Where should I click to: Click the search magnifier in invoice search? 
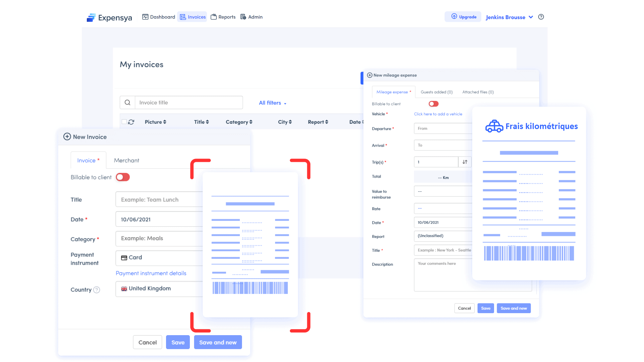click(x=127, y=102)
